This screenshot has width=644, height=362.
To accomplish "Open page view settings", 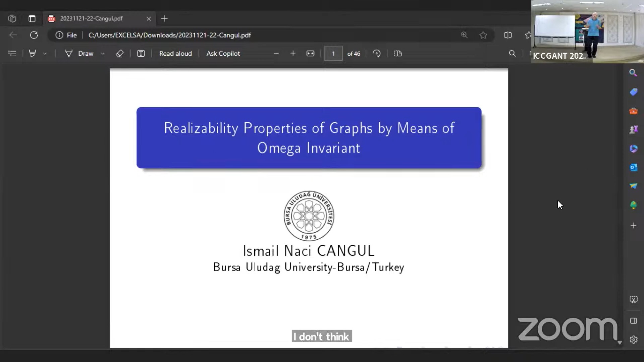I will point(397,54).
